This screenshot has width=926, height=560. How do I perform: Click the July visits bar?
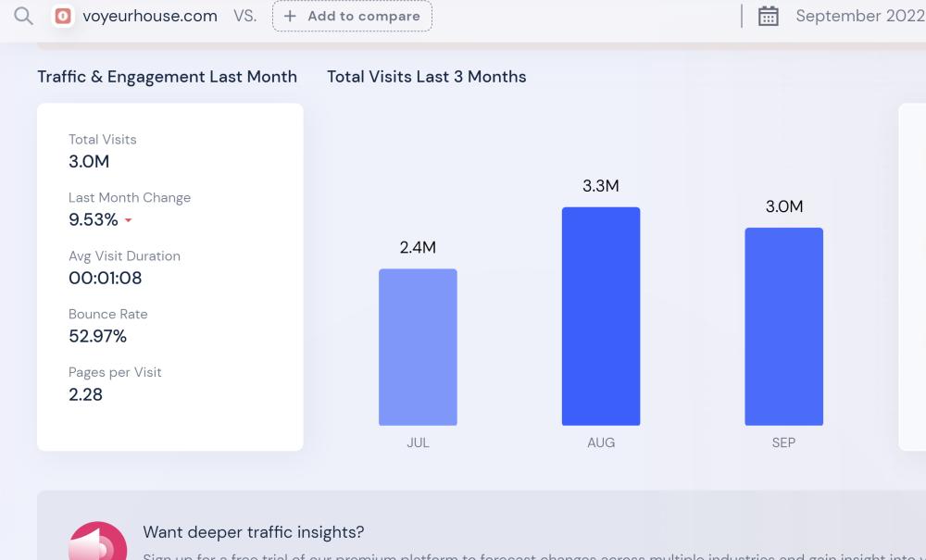point(418,347)
